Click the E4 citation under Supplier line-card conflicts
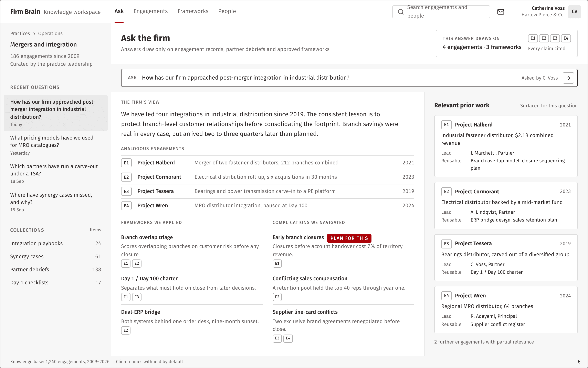 288,338
